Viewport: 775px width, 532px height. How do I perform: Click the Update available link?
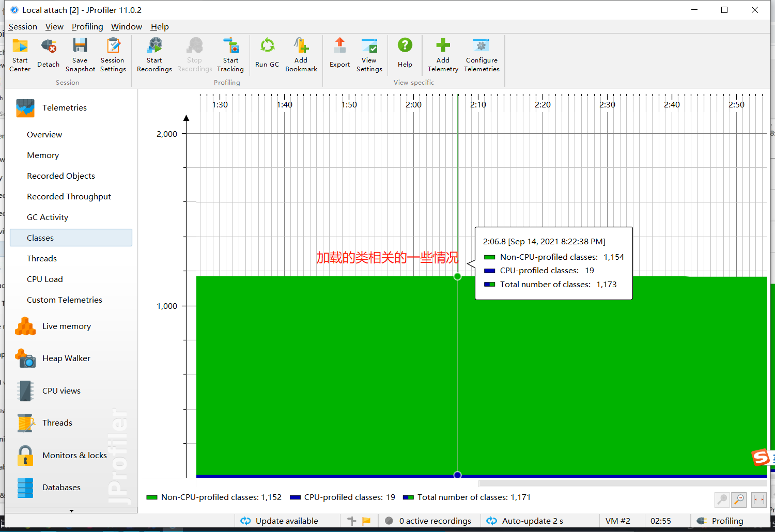[x=286, y=521]
